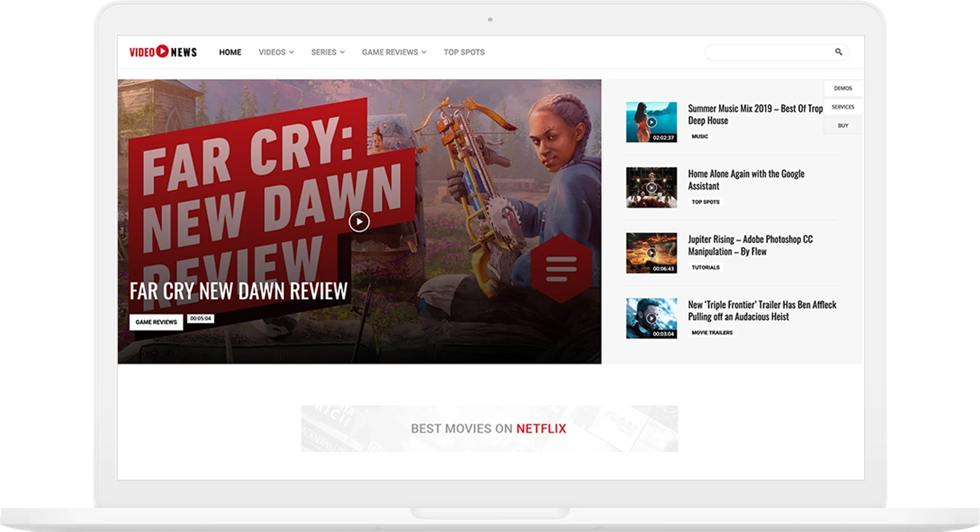Viewport: 980px width, 532px height.
Task: Play the Triple Frontier trailer thumbnail
Action: [x=651, y=318]
